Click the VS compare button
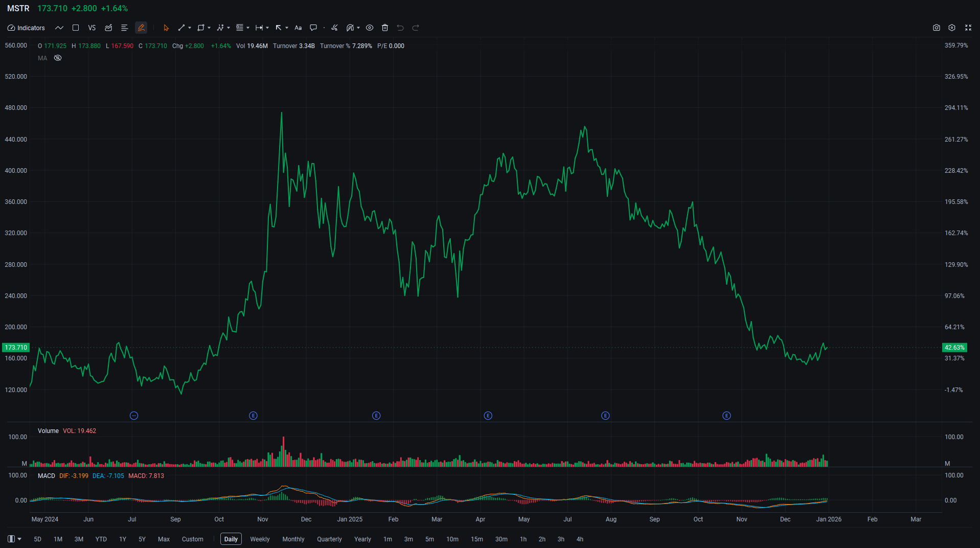The width and height of the screenshot is (980, 548). point(92,28)
